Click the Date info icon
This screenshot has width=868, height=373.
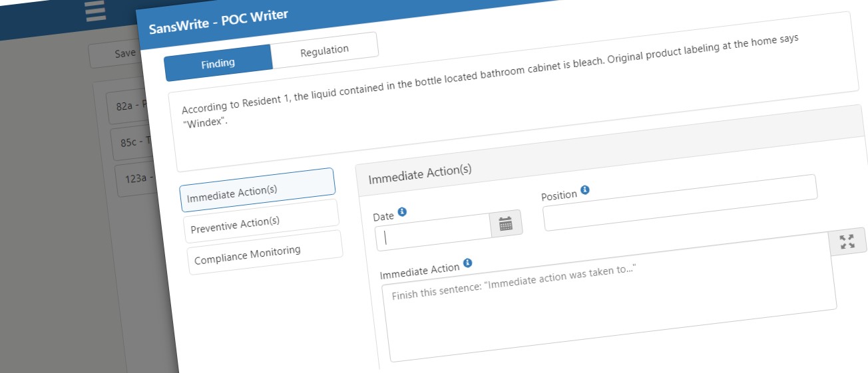(402, 212)
